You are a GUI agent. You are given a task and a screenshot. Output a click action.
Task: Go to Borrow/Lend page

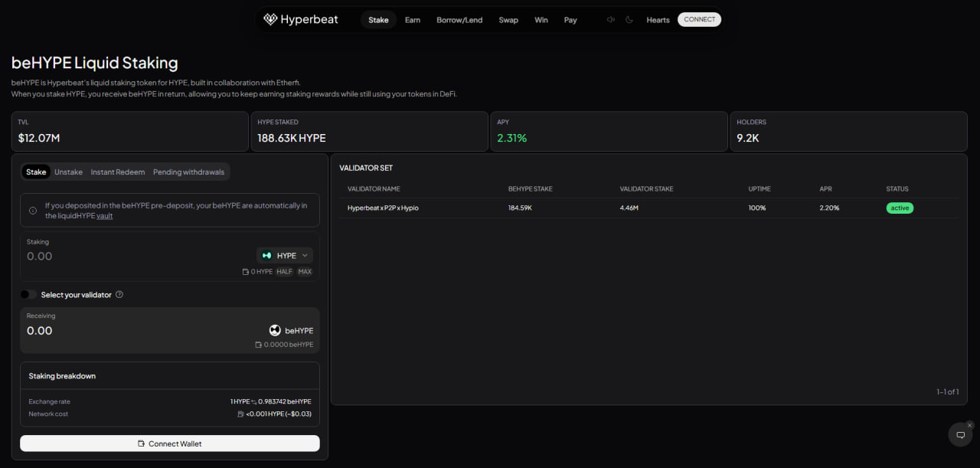(x=459, y=20)
